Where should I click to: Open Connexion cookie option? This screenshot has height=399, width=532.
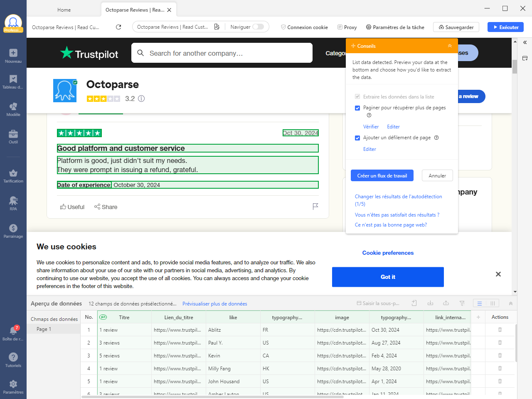(x=304, y=27)
